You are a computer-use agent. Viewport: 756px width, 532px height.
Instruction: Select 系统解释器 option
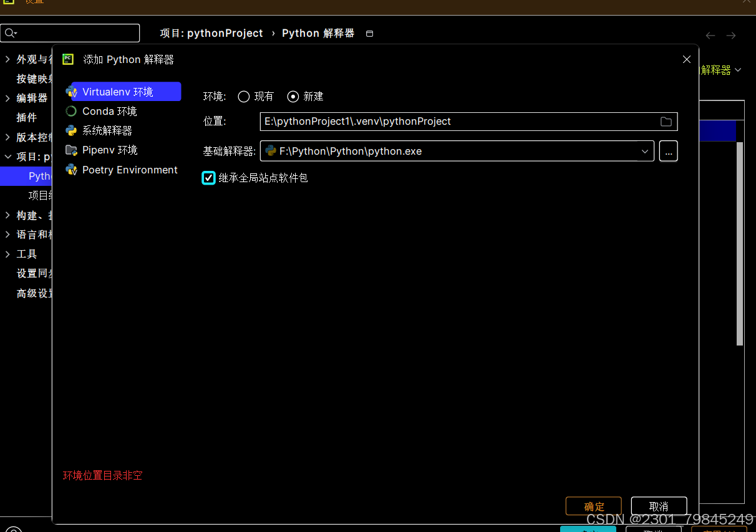(107, 130)
